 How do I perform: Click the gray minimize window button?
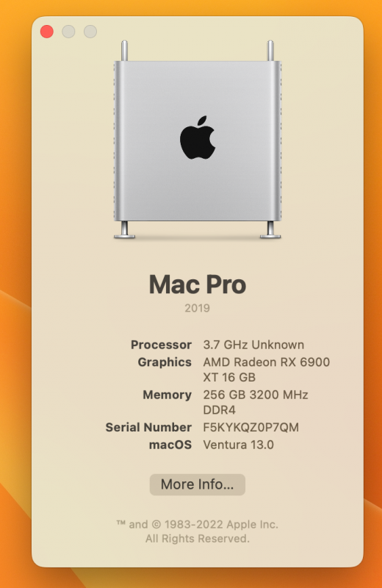tap(68, 32)
